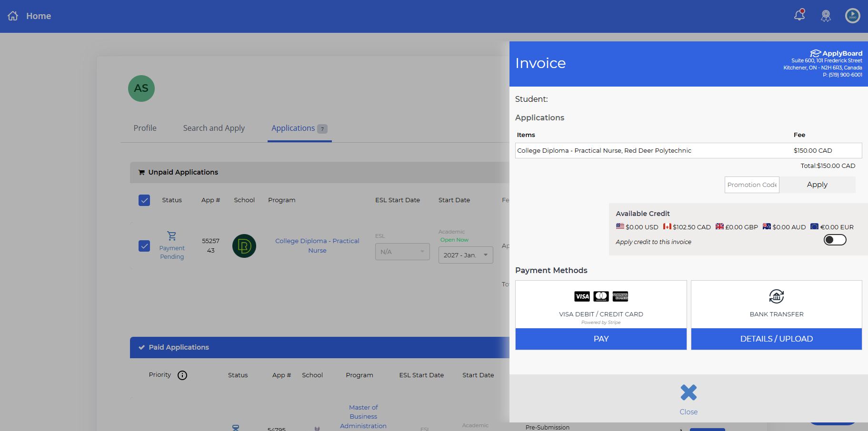The height and width of the screenshot is (431, 868).
Task: Click the UK flag GBP credit
Action: (719, 226)
